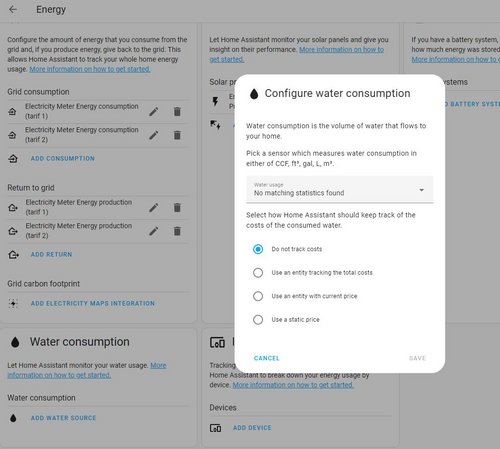Click ADD WATER SOURCE link
Screen dimensions: 500x449
point(63,418)
